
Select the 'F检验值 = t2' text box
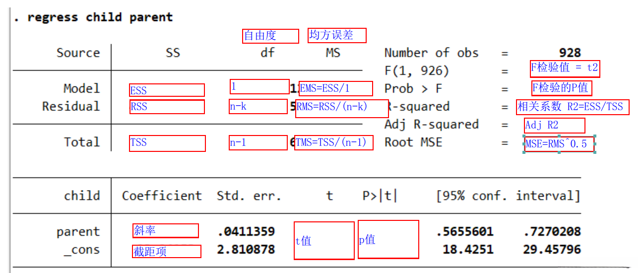[x=565, y=69]
